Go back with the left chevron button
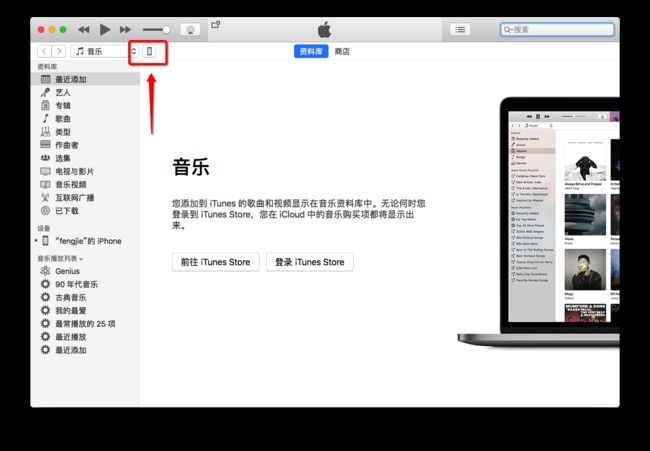Screen dimensions: 650x451 [x=44, y=51]
